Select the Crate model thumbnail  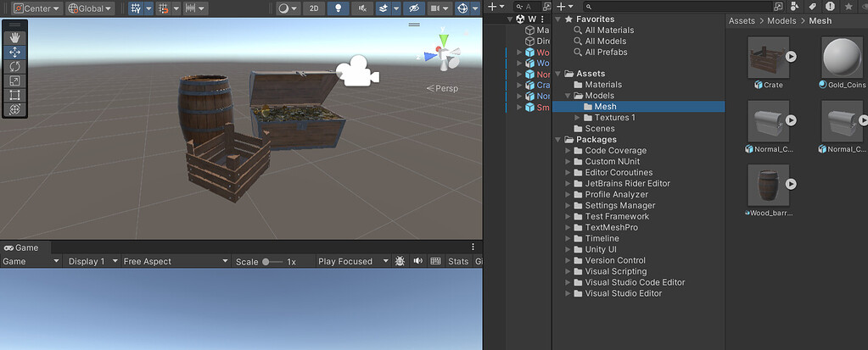point(769,57)
